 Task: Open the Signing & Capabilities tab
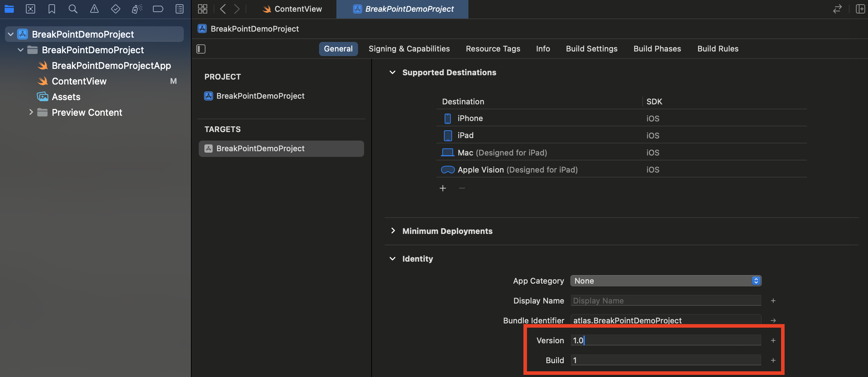tap(409, 49)
